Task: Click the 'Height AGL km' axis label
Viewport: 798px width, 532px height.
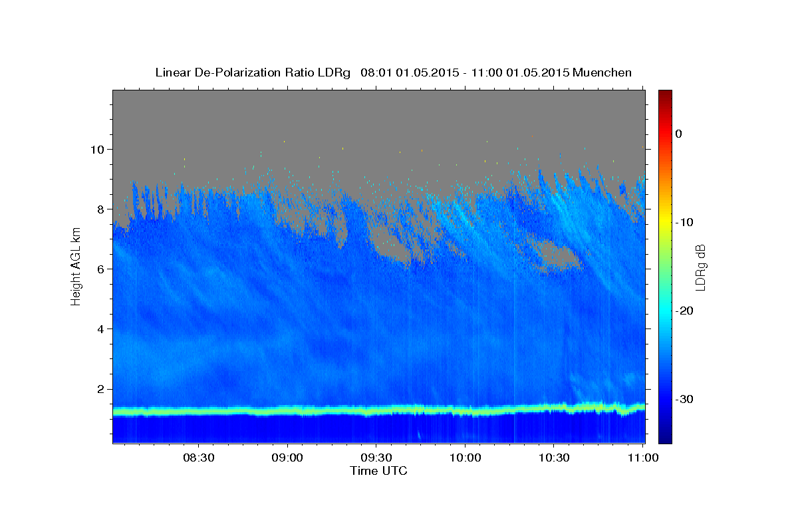Action: tap(76, 266)
